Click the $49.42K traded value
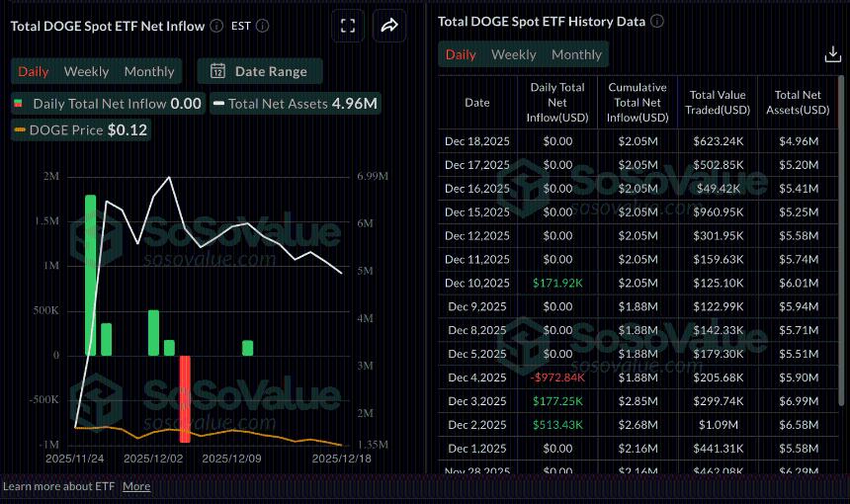The height and width of the screenshot is (504, 850). click(718, 189)
